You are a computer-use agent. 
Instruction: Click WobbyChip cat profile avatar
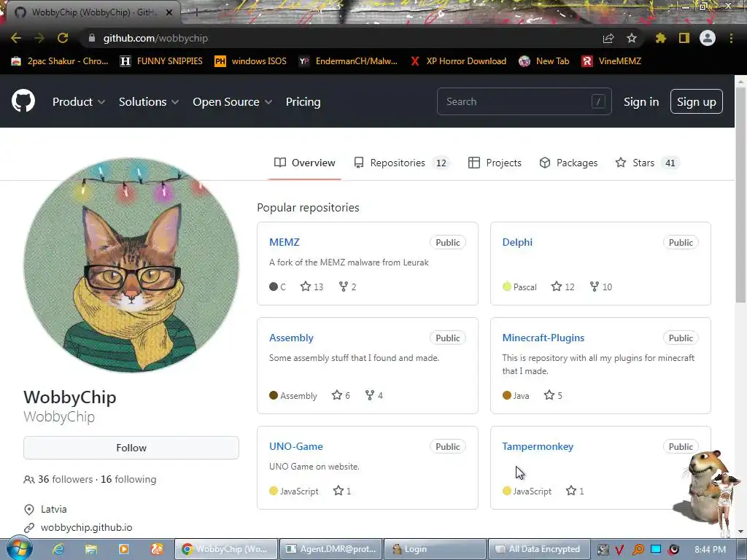(x=131, y=265)
